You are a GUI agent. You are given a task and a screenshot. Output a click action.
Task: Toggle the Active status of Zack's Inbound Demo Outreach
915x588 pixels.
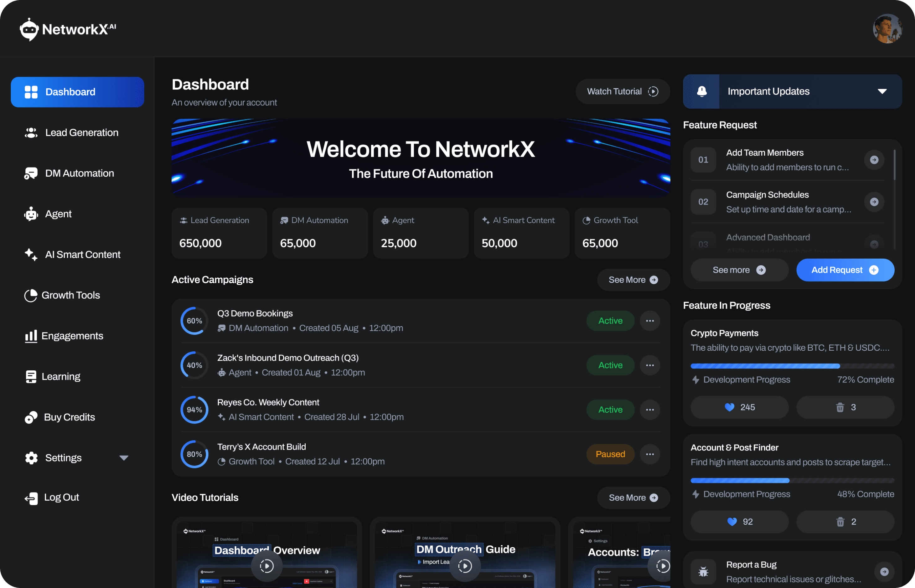(610, 365)
